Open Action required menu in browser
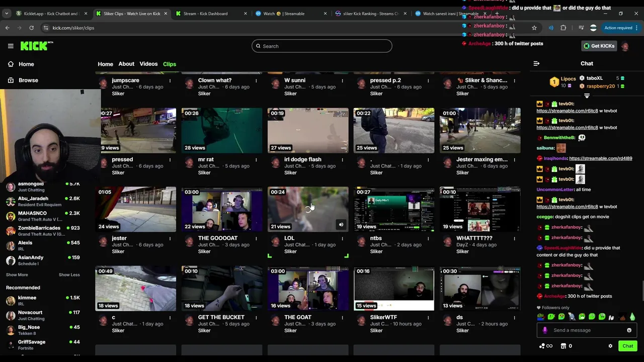The width and height of the screenshot is (644, 362). [621, 28]
